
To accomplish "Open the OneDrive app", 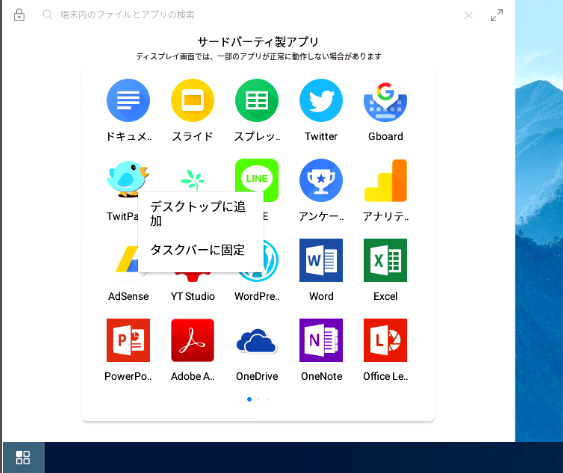I will coord(257,341).
